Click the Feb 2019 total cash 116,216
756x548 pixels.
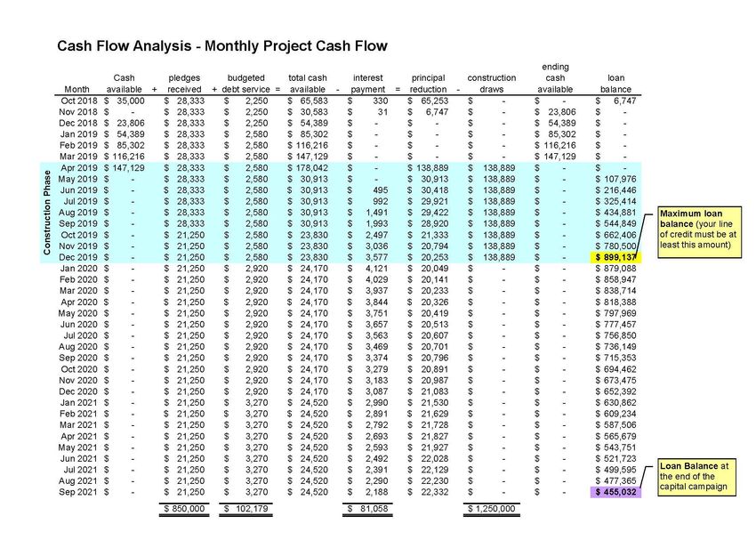click(x=311, y=145)
